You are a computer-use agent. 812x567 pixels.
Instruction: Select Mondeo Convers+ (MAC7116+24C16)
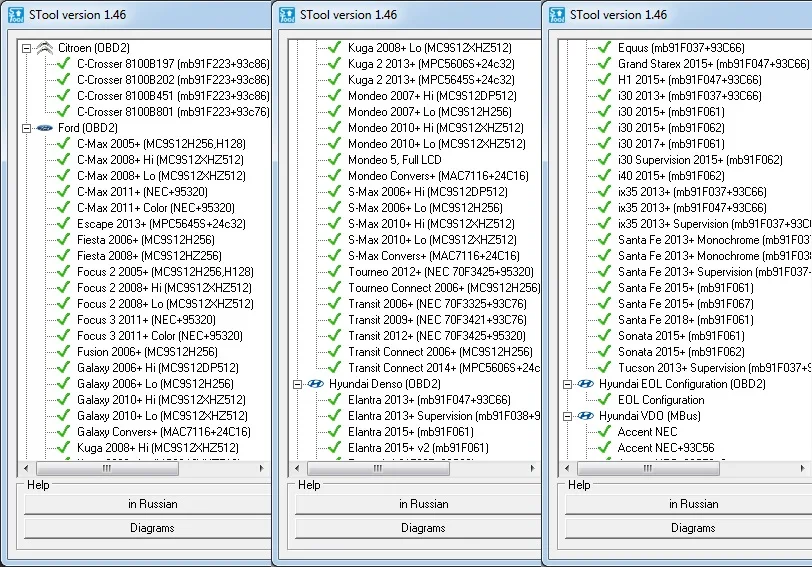click(438, 176)
